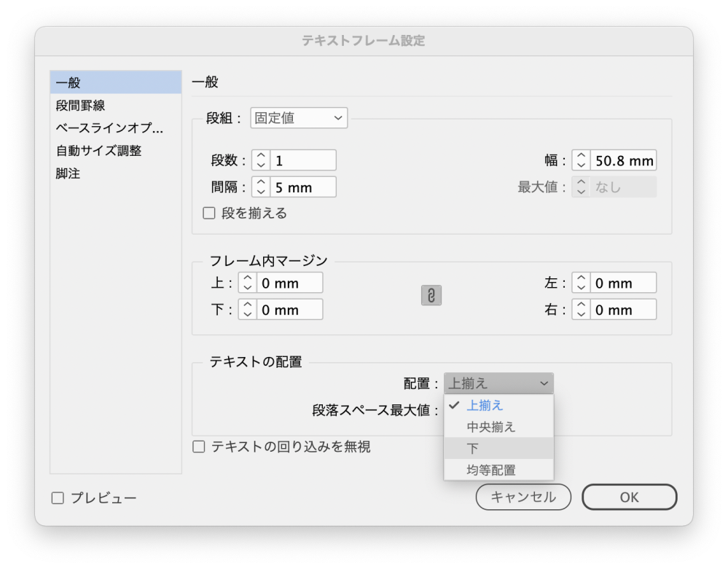
Task: Click the 幅 width stepper arrows
Action: tap(580, 160)
